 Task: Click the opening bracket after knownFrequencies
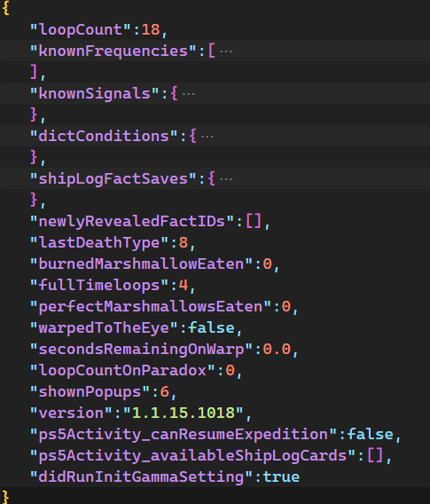[x=212, y=51]
